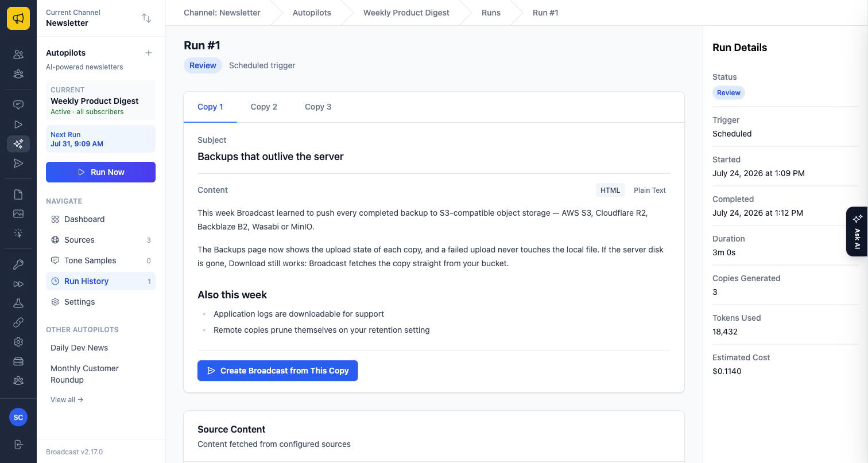Open the key access tokens icon
Image resolution: width=868 pixels, height=463 pixels.
tap(18, 264)
